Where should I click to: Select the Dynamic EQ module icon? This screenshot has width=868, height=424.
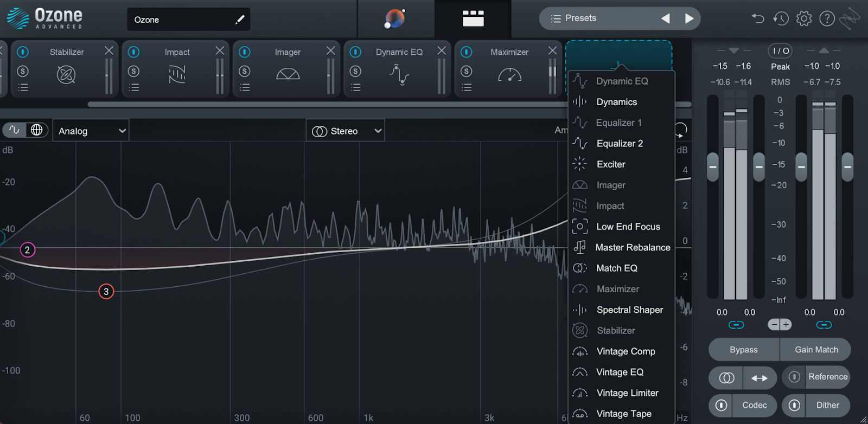399,74
